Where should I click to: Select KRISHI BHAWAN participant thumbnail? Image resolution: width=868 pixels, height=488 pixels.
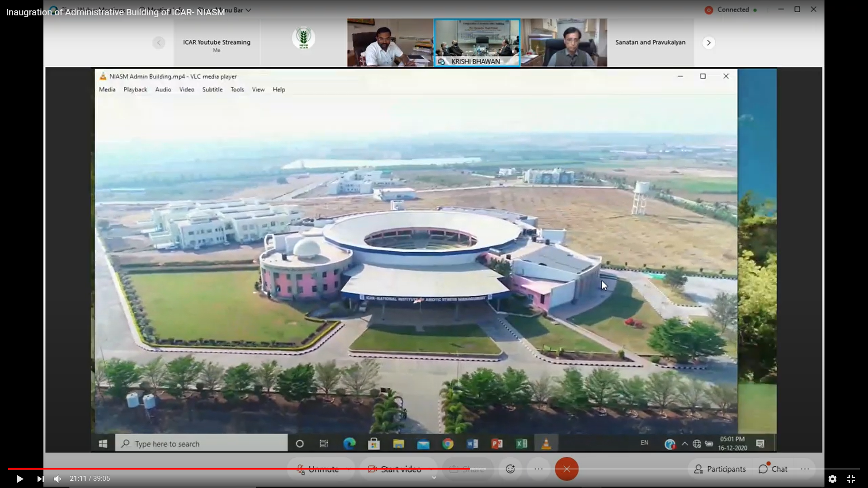477,42
